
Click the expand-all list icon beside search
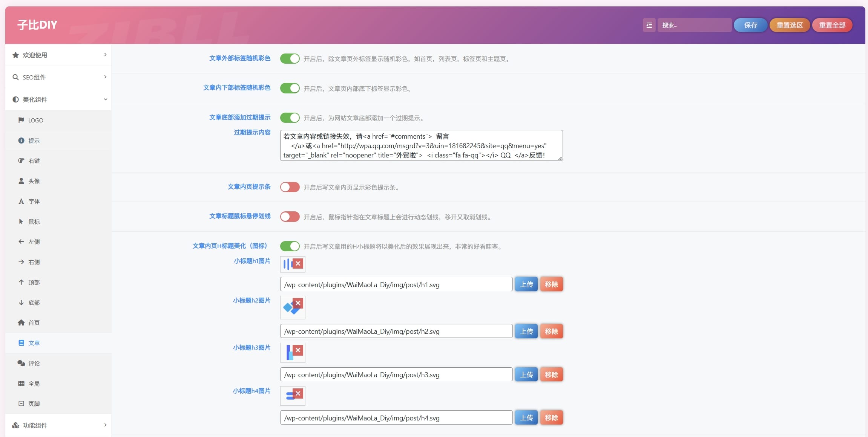[649, 25]
